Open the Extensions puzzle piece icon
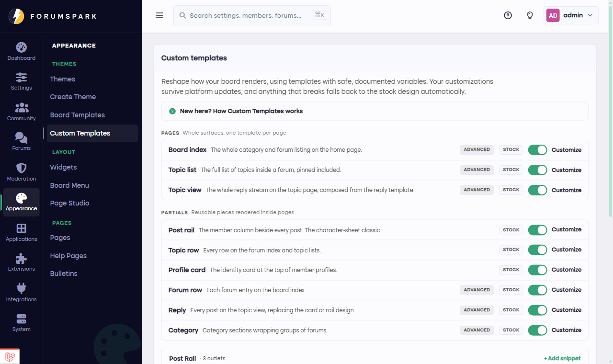This screenshot has height=364, width=613. point(21,259)
